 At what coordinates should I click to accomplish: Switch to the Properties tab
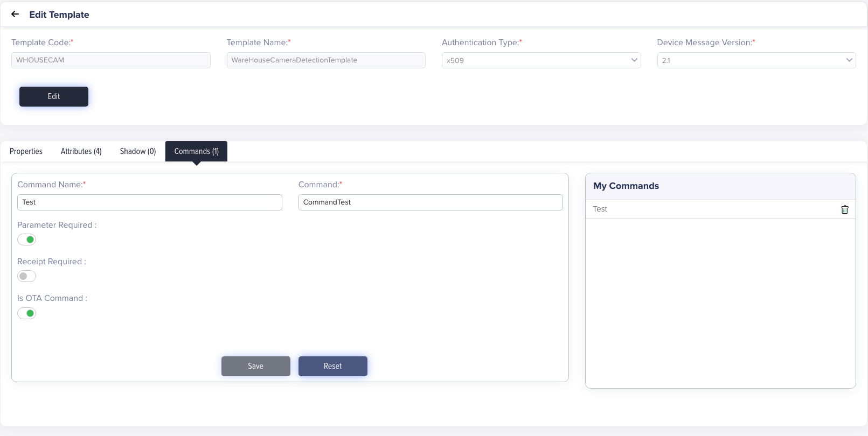coord(26,151)
